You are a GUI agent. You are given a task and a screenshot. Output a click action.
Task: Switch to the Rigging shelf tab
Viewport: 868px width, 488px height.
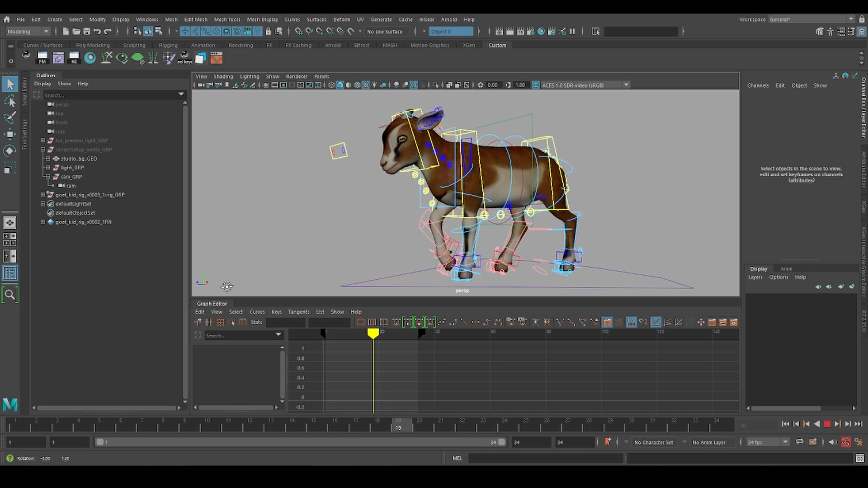click(168, 45)
